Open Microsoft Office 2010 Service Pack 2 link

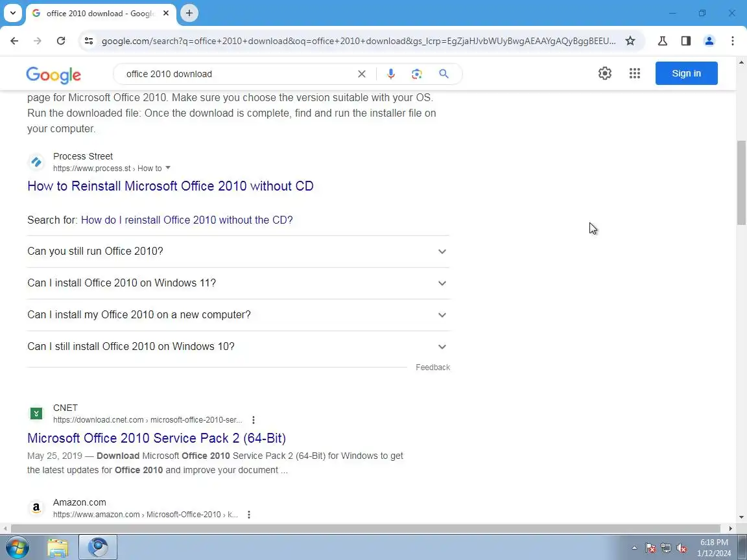[156, 438]
